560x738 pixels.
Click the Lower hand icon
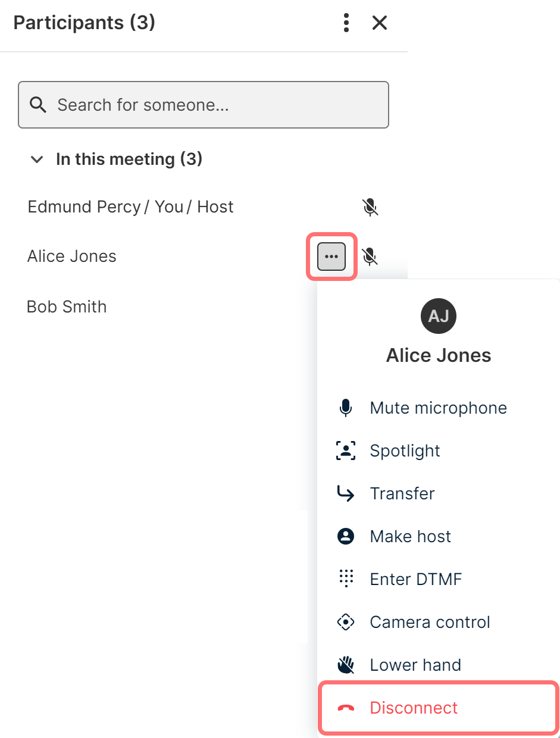pos(346,665)
